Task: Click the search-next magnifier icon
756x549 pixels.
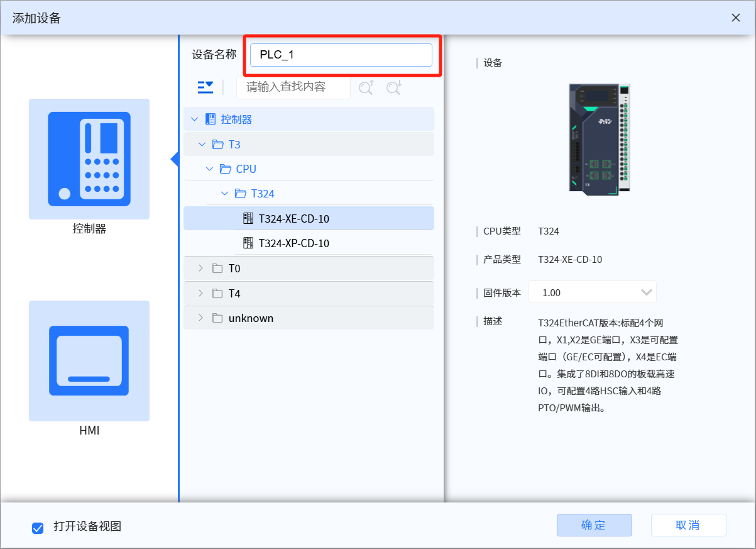Action: coord(393,87)
